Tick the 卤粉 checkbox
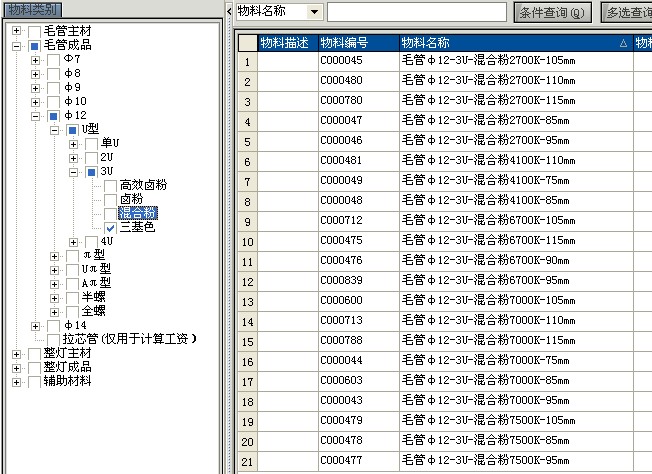652x474 pixels. tap(110, 199)
